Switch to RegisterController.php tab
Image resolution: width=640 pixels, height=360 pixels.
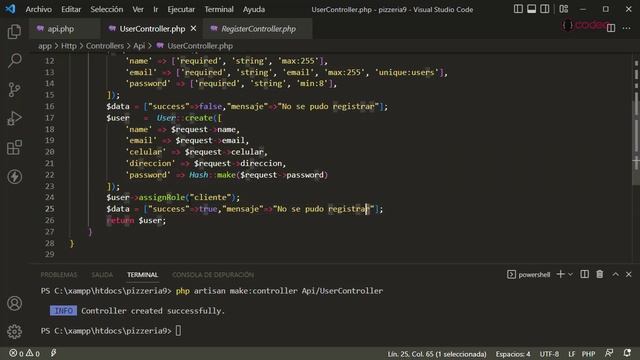click(x=258, y=29)
